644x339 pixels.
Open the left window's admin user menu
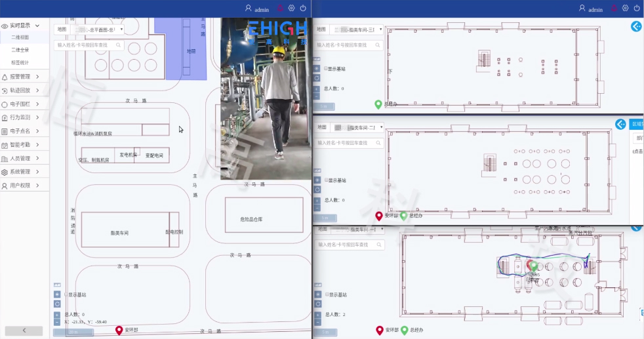pos(256,9)
